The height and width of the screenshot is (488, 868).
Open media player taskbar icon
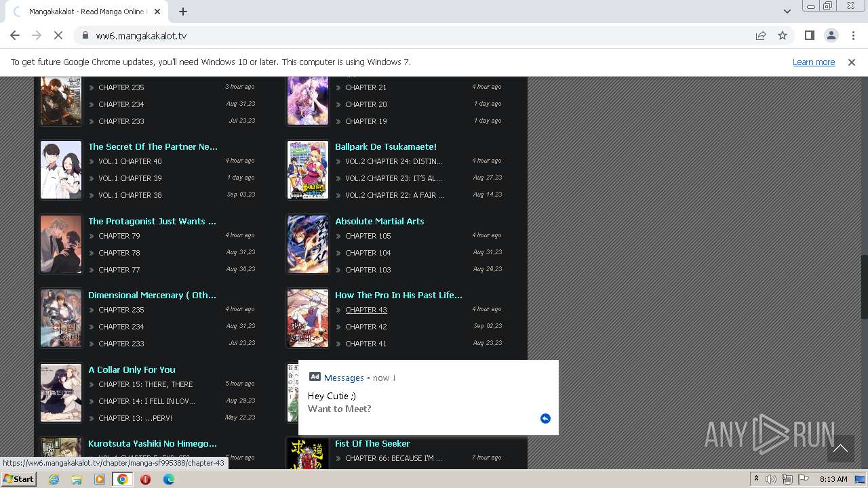pyautogui.click(x=100, y=479)
